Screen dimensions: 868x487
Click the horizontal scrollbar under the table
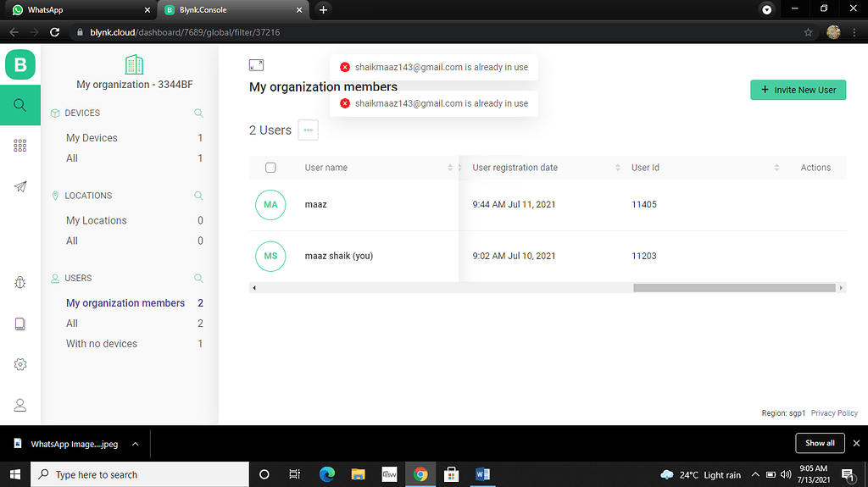tap(733, 288)
